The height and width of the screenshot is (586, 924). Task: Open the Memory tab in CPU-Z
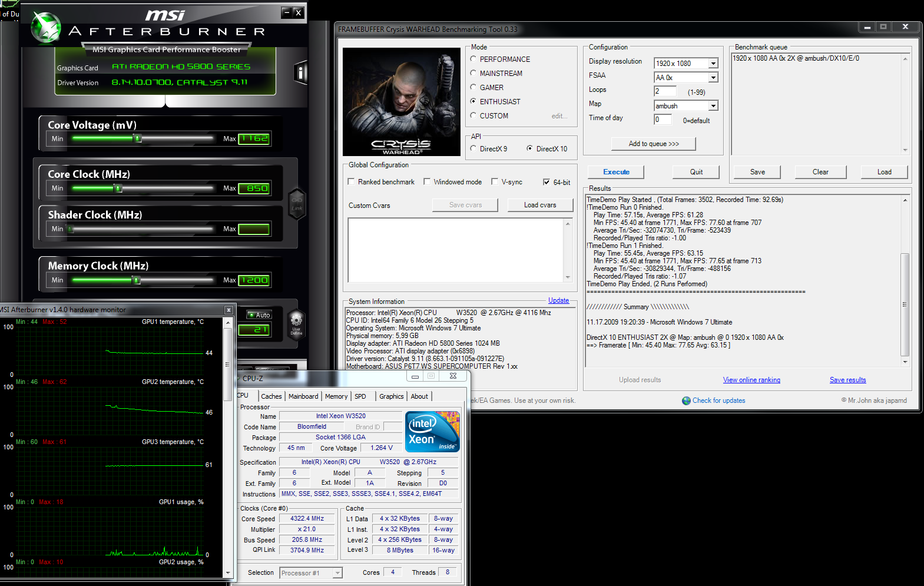pyautogui.click(x=336, y=396)
